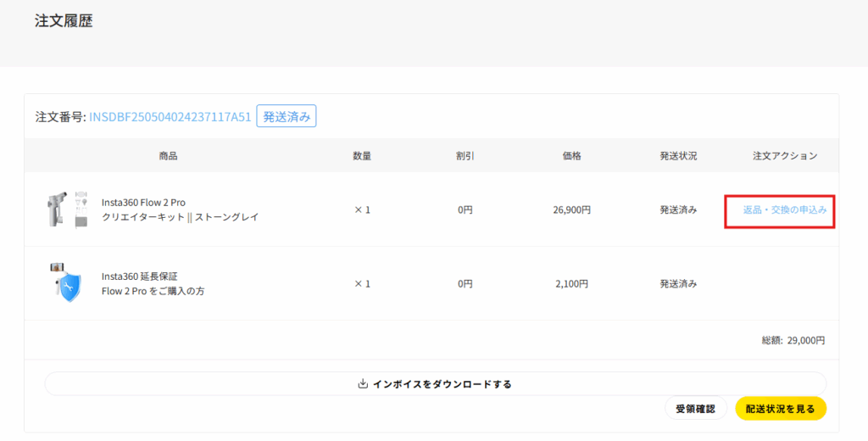The height and width of the screenshot is (441, 868).
Task: Click the 発送状況 column header
Action: click(x=679, y=156)
